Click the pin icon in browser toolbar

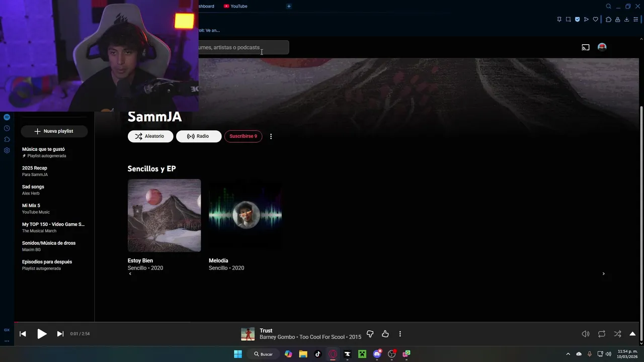point(559,19)
